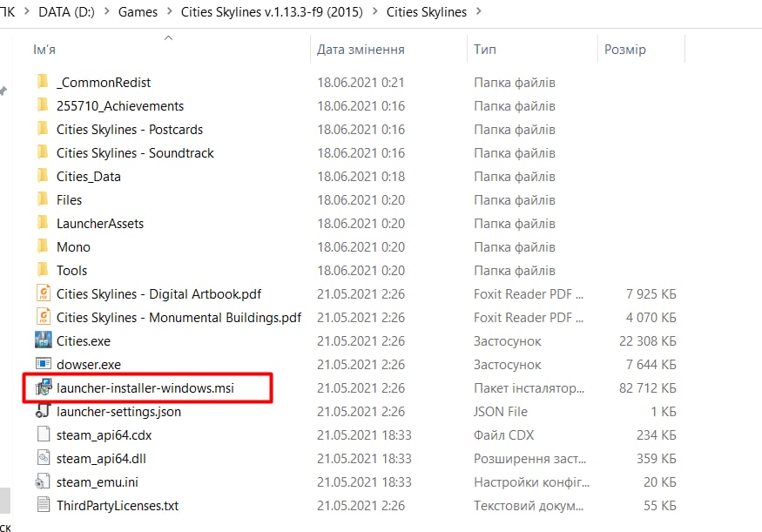Viewport: 762px width, 532px height.
Task: Click the 18.06.2021 0:21 date cell
Action: click(361, 83)
